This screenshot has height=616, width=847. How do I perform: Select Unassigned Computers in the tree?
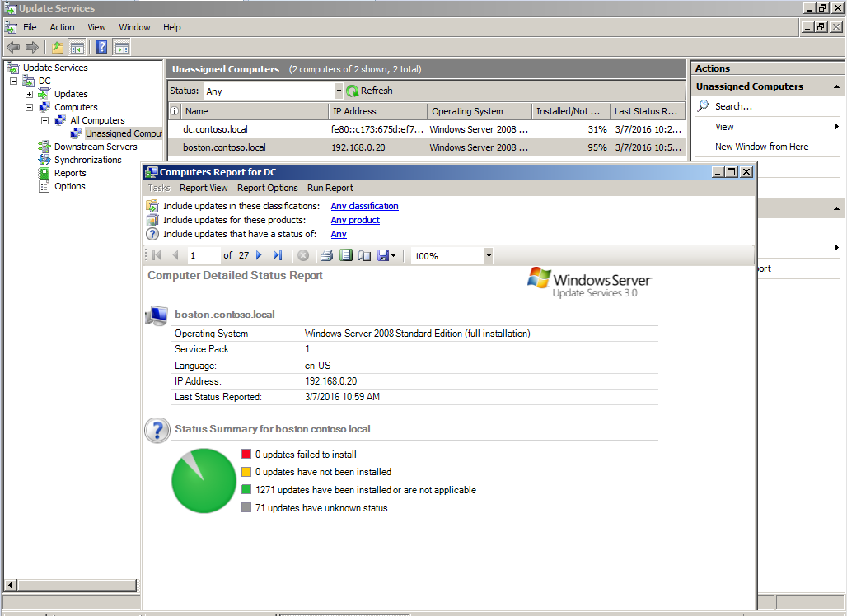click(x=123, y=133)
